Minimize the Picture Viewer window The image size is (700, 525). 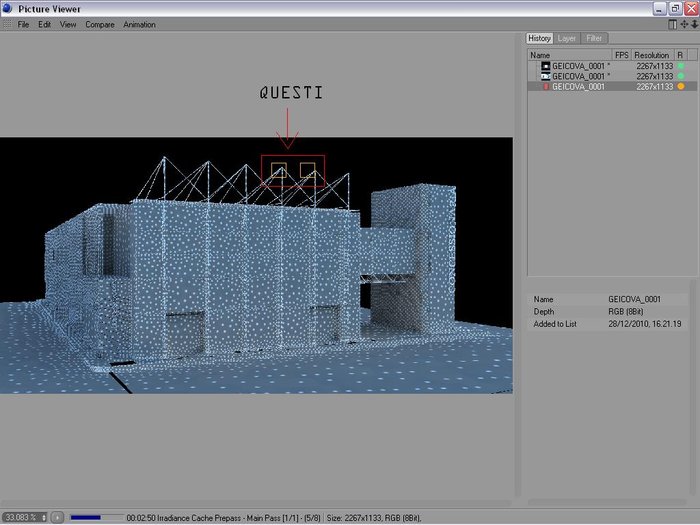pos(660,8)
